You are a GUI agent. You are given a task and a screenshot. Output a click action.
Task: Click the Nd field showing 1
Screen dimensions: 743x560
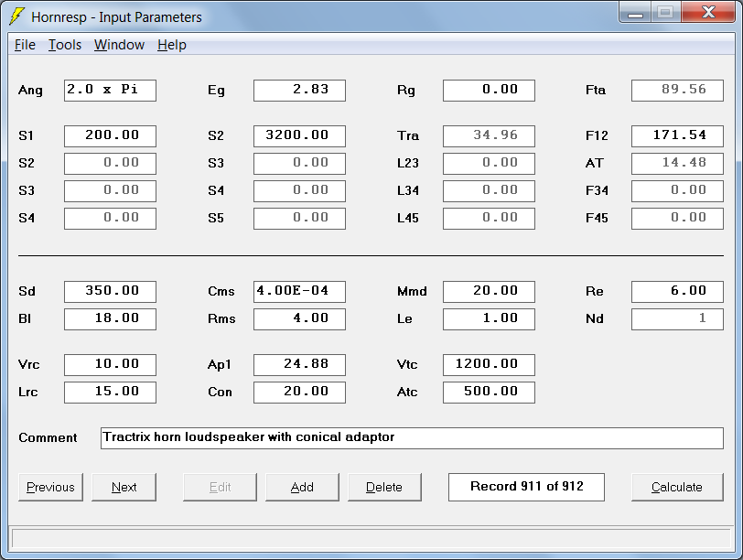678,319
